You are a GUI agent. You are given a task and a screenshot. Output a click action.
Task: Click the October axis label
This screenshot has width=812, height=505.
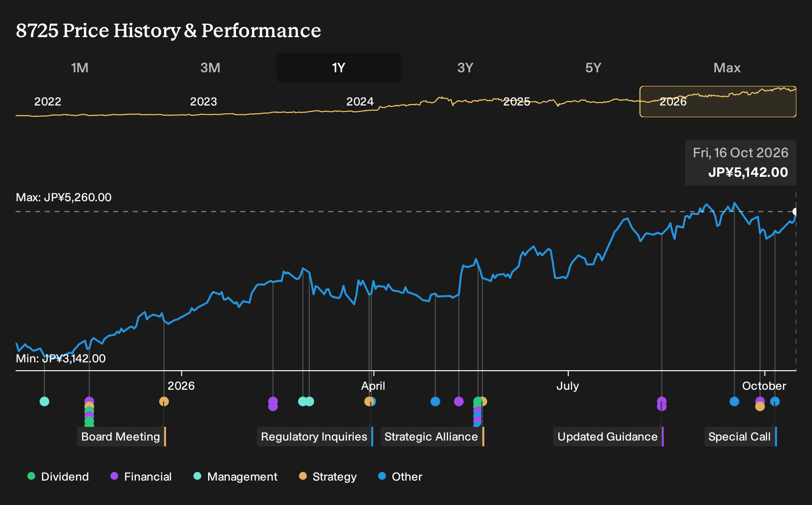[764, 386]
